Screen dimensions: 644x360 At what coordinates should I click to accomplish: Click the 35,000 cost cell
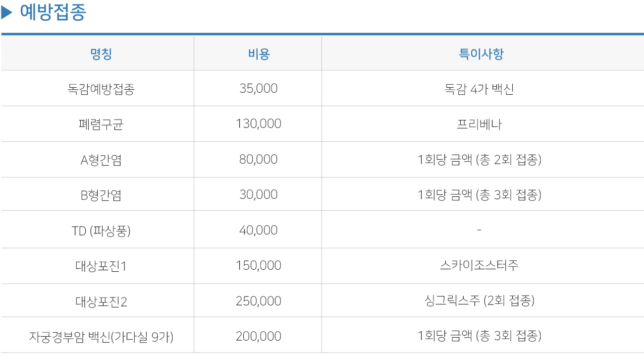(259, 89)
